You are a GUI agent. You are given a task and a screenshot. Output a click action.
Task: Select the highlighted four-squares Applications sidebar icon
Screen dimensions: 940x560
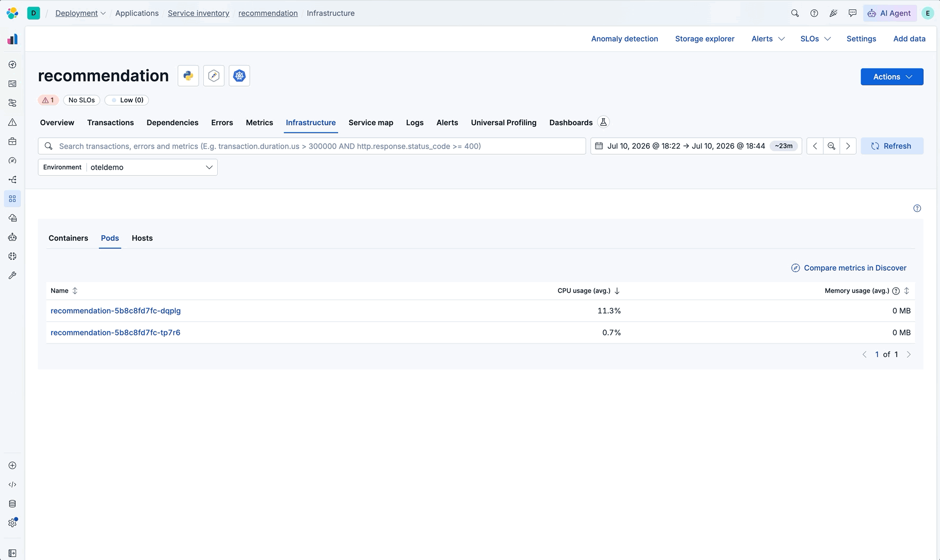(12, 199)
